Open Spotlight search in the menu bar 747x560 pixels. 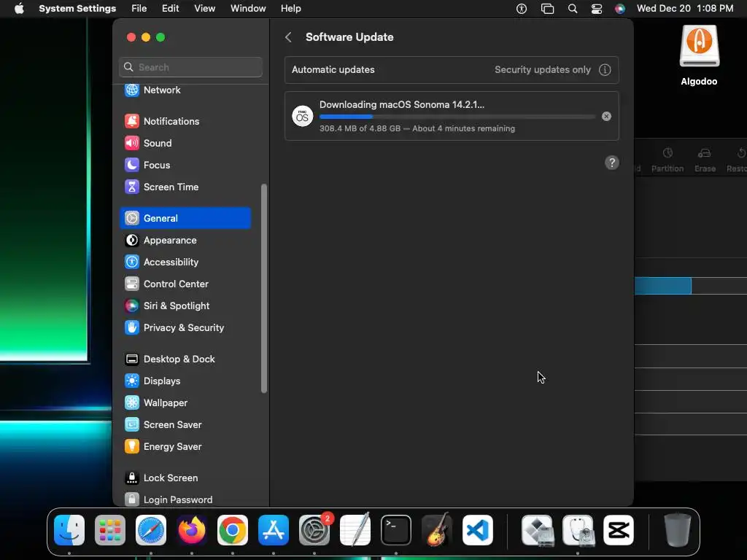pos(573,9)
